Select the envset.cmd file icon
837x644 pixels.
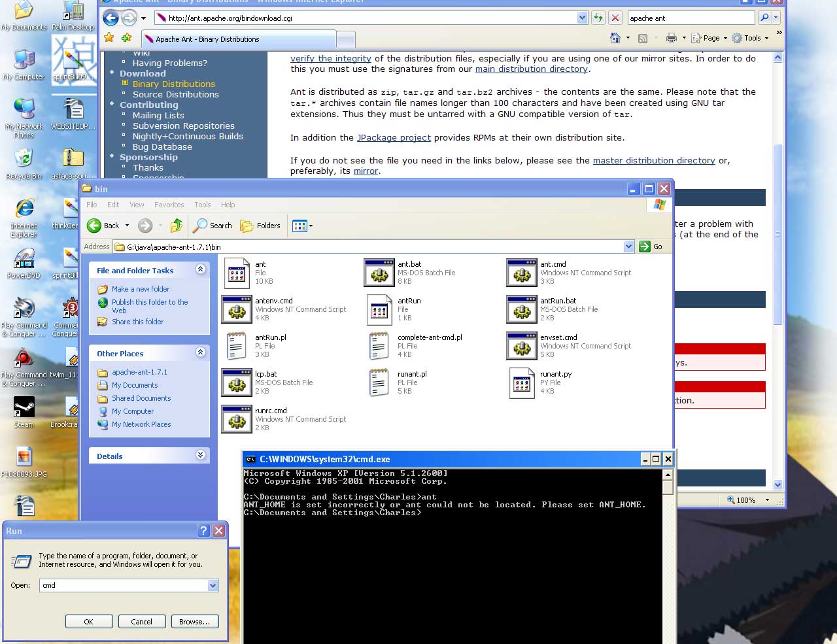[x=522, y=346]
